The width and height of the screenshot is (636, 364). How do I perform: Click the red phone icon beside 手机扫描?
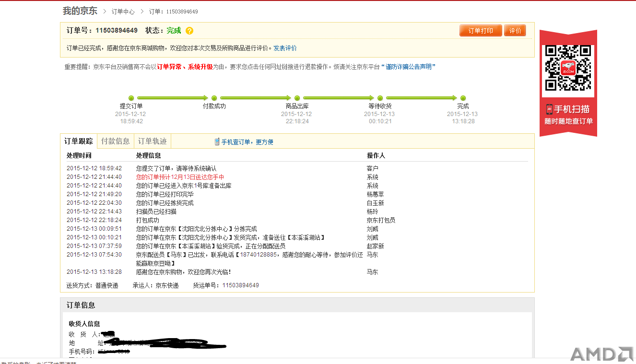coord(549,109)
